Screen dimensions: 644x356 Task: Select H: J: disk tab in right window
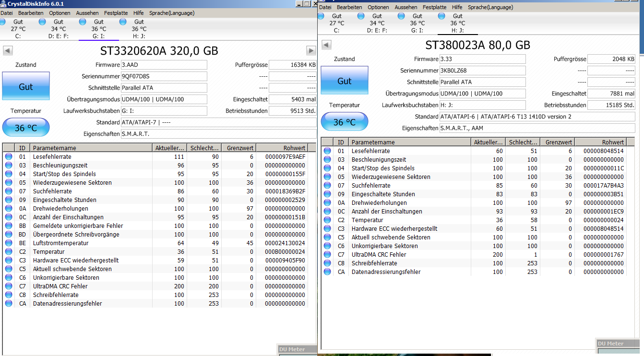[x=458, y=23]
